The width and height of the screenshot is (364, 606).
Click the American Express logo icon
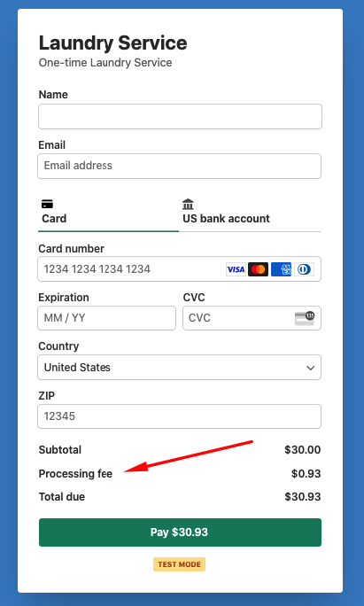coord(281,269)
